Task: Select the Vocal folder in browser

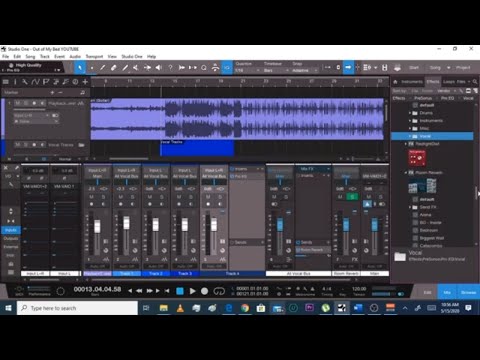Action: click(x=432, y=136)
